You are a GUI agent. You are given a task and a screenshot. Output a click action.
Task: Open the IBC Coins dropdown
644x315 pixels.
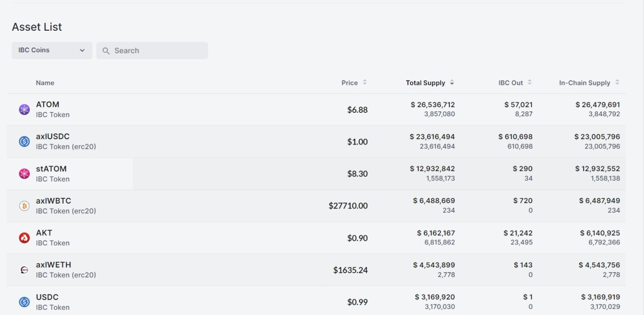click(x=52, y=50)
